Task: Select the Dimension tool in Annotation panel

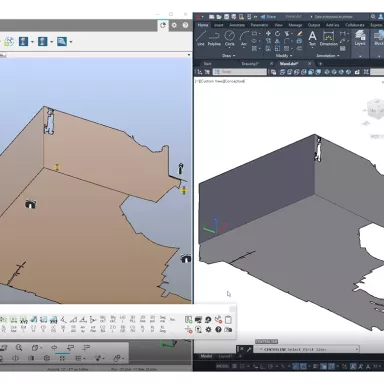Action: (329, 38)
